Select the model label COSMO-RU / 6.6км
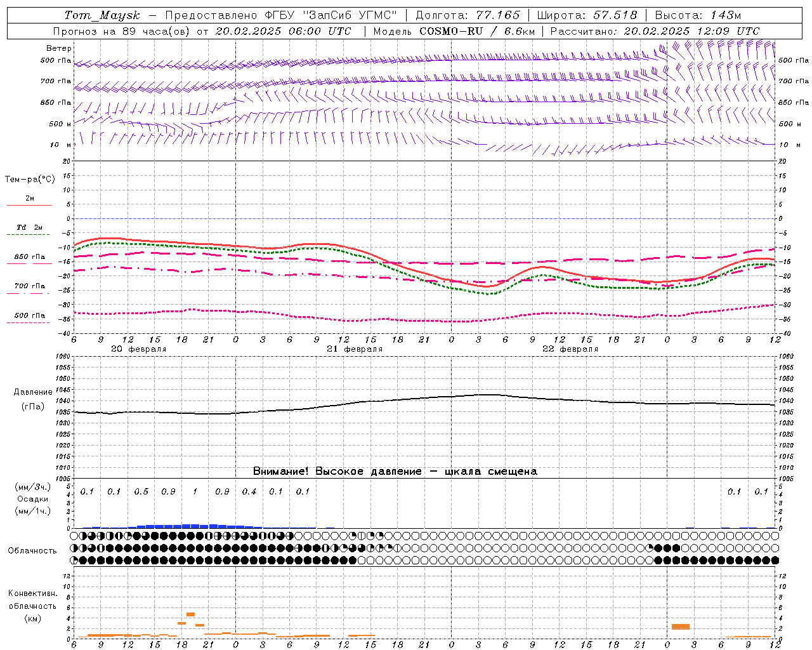 tap(478, 31)
